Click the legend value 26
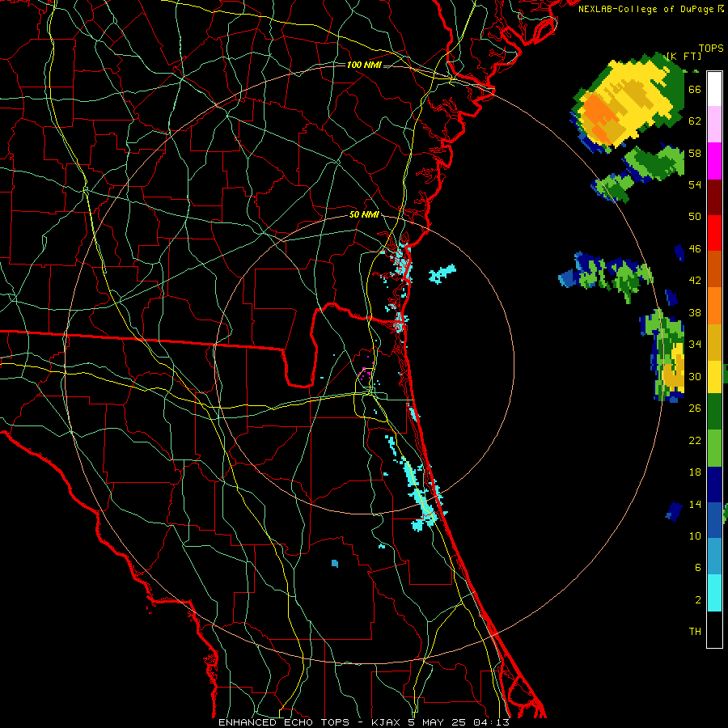The width and height of the screenshot is (728, 728). click(695, 408)
